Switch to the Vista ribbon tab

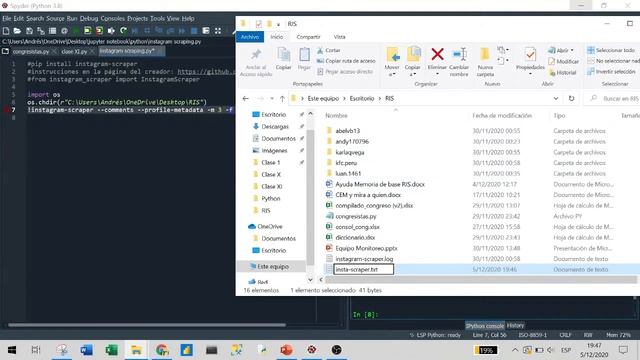point(339,37)
